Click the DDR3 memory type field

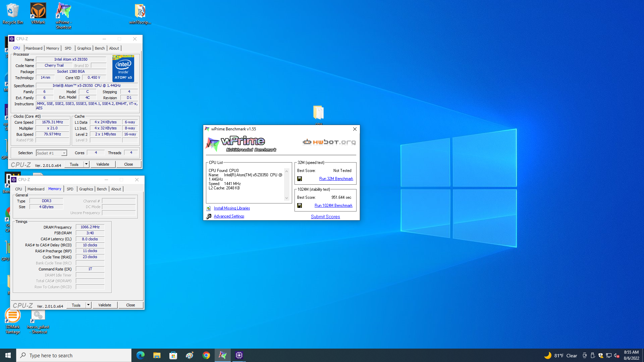click(46, 201)
